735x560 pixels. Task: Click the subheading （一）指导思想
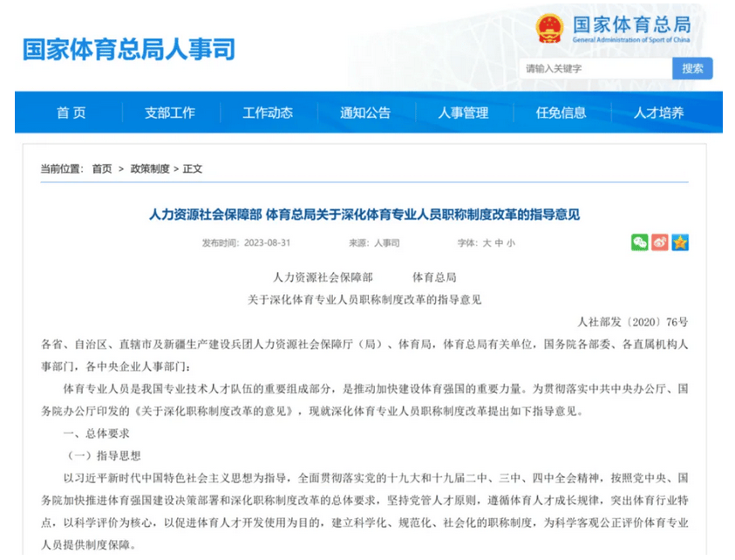pyautogui.click(x=102, y=455)
